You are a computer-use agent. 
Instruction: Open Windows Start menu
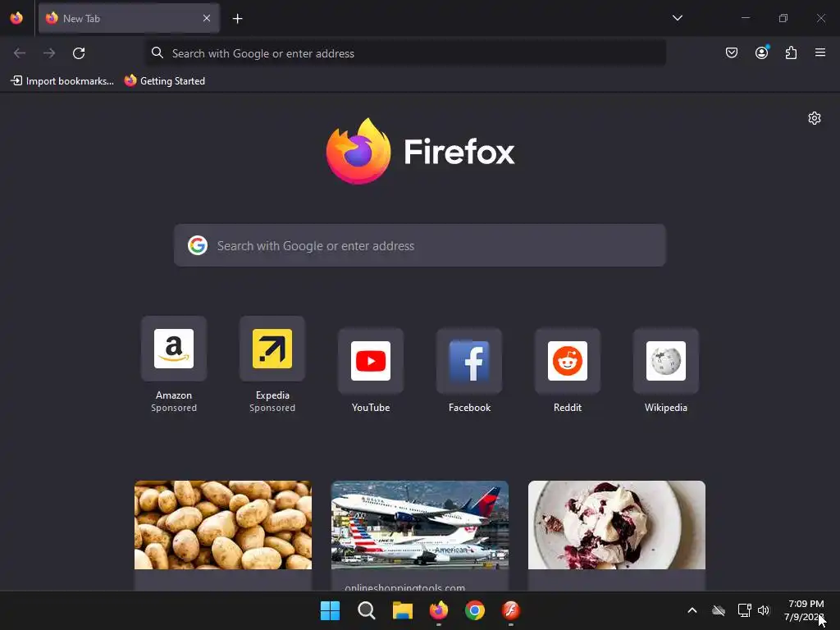330,610
